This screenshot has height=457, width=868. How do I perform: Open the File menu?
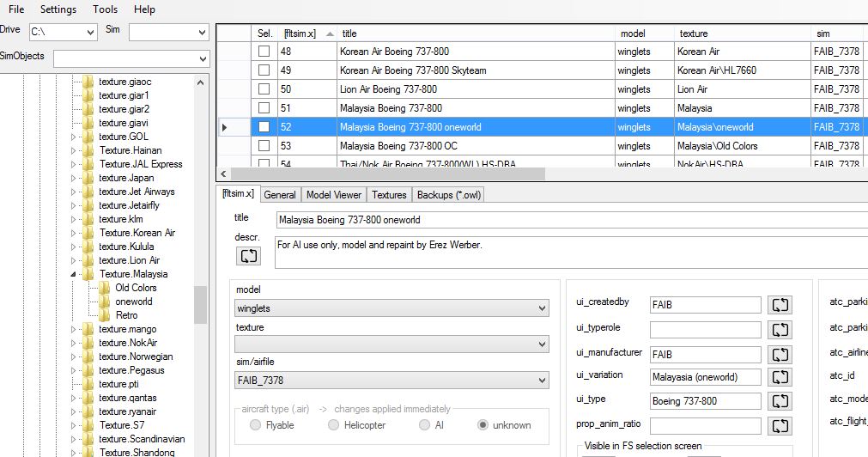pyautogui.click(x=16, y=9)
